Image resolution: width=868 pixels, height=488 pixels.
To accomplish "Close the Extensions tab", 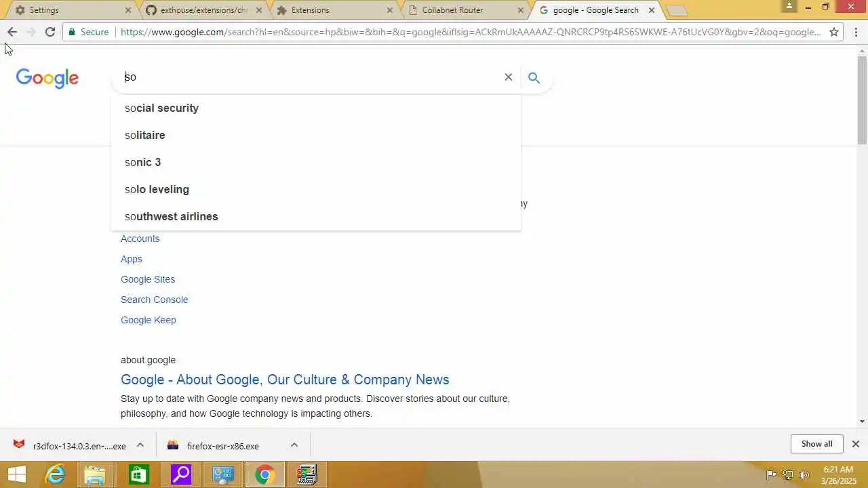I will [x=389, y=10].
